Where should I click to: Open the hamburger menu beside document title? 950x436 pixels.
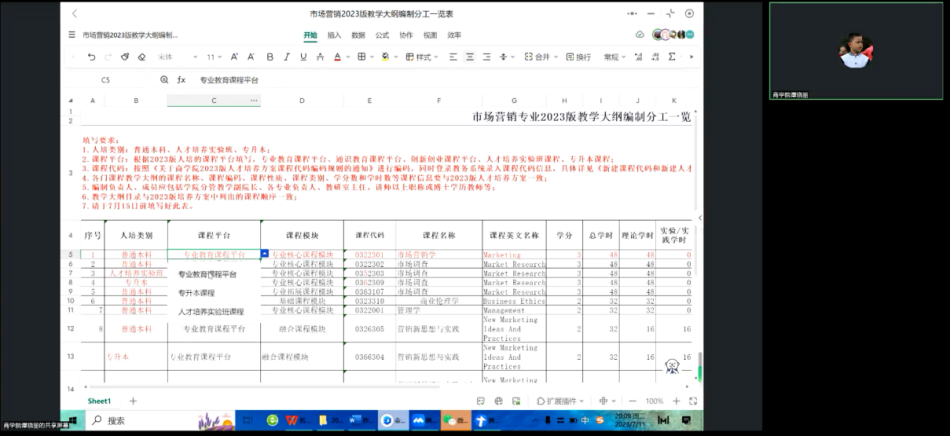71,35
